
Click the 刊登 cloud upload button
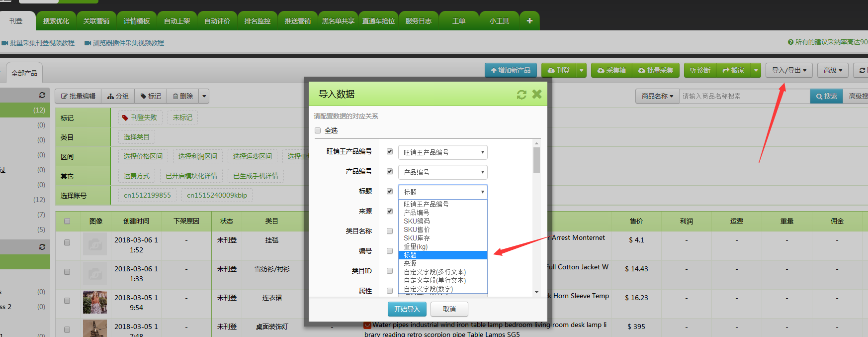[x=559, y=70]
